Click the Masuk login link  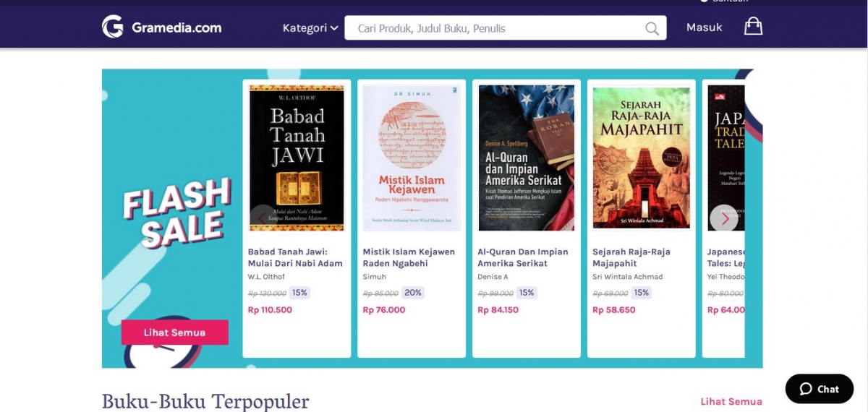(x=704, y=27)
